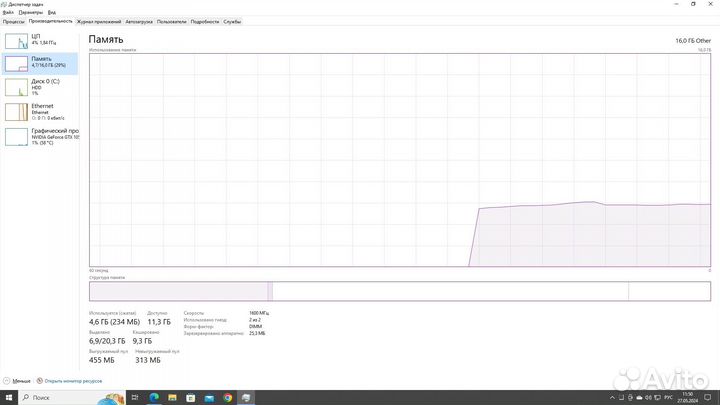
Task: Open Google Chrome from the taskbar
Action: click(228, 397)
